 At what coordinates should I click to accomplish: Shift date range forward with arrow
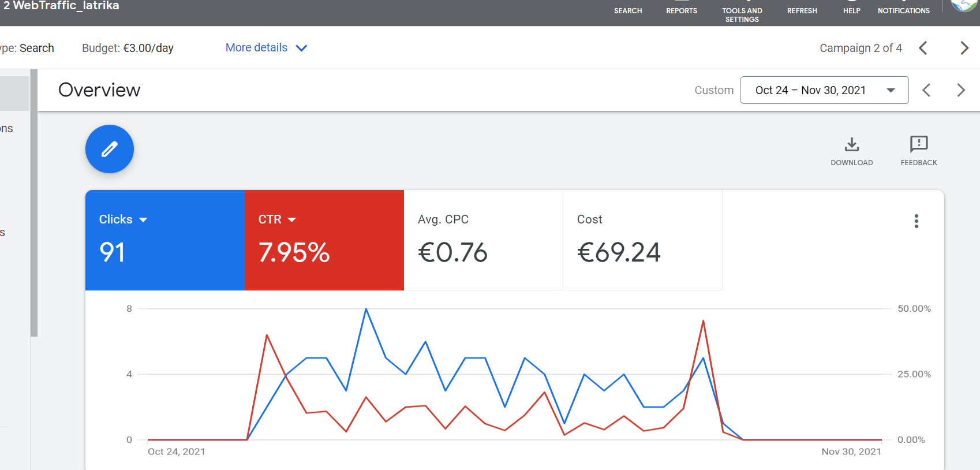click(960, 90)
